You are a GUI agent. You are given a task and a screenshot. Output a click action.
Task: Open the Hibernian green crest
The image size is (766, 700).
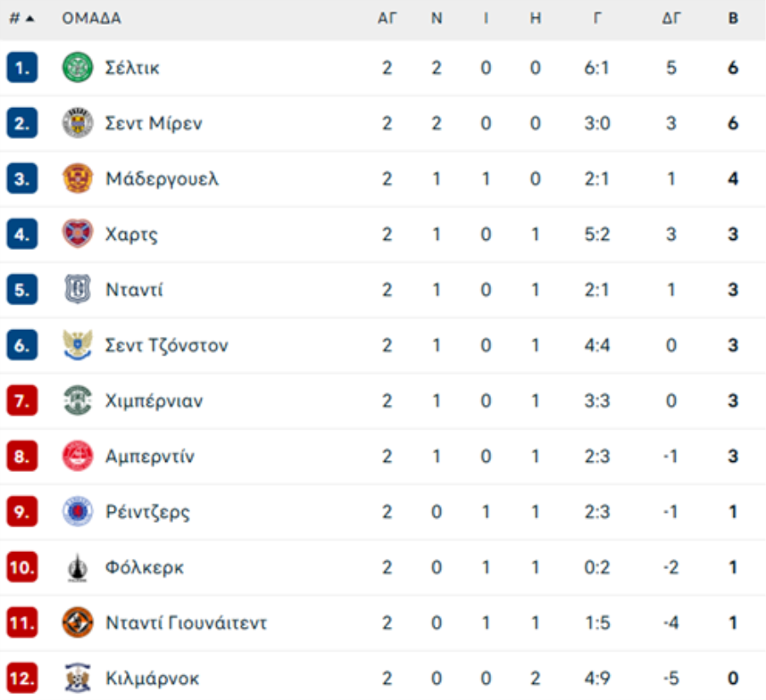77,401
